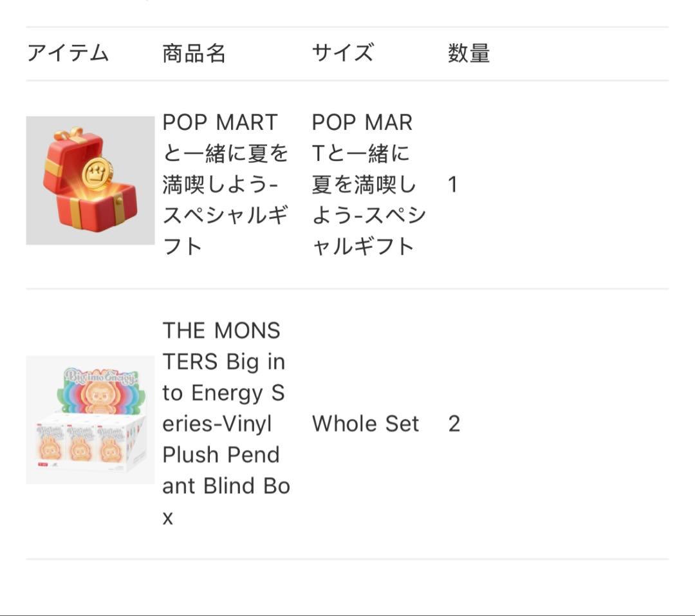The image size is (695, 616).
Task: Open THE MONSTERS Big into Energy product name
Action: tap(225, 424)
